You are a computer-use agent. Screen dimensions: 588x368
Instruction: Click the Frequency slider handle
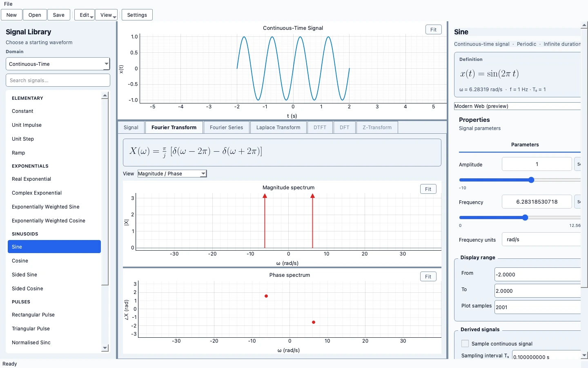point(525,218)
